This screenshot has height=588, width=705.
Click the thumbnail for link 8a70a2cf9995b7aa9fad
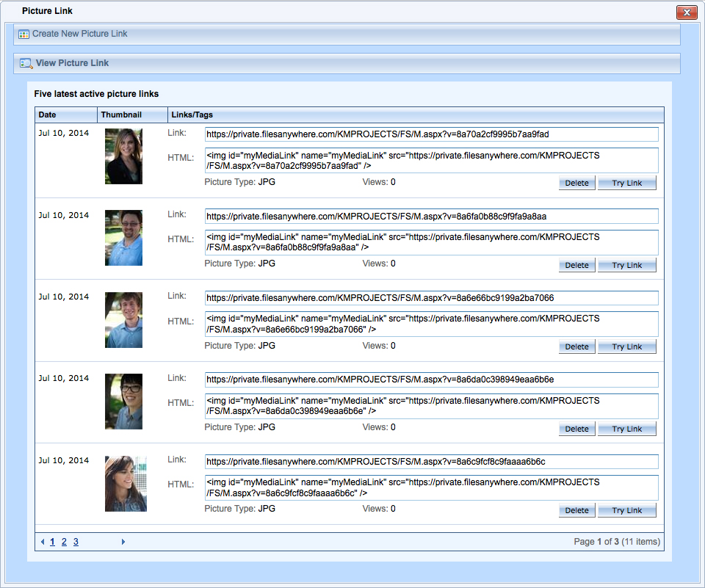coord(123,156)
